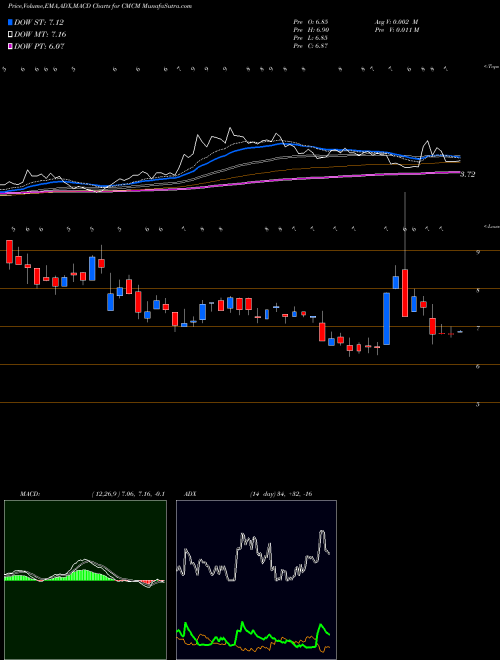
Task: Click the blue DOW ST legend swatch
Action: [x=11, y=22]
